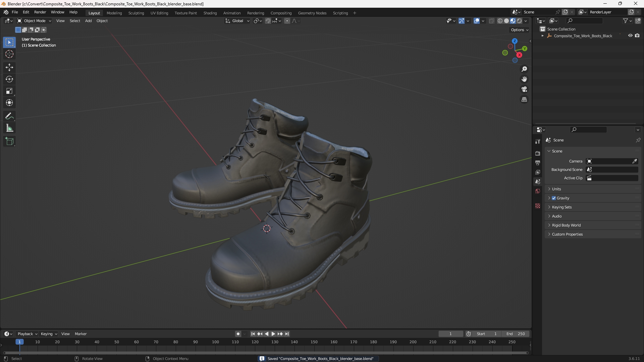
Task: Open the Render menu
Action: coord(40,12)
